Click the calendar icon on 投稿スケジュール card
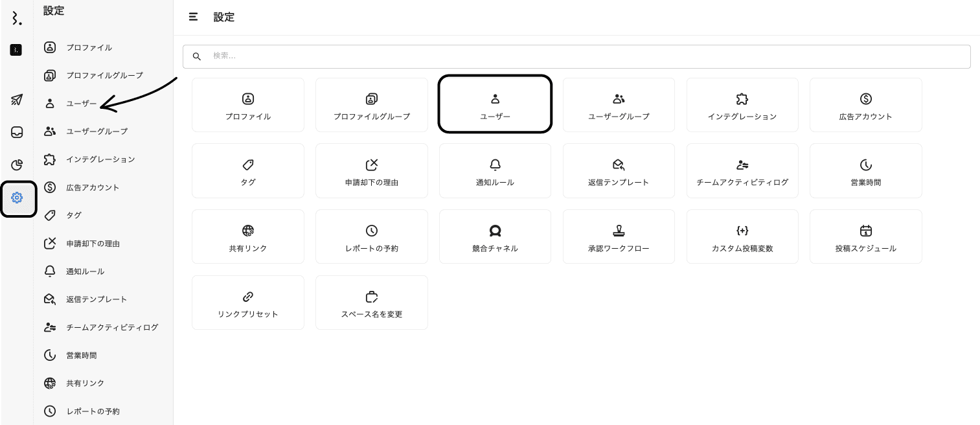Viewport: 980px width, 425px height. (866, 231)
